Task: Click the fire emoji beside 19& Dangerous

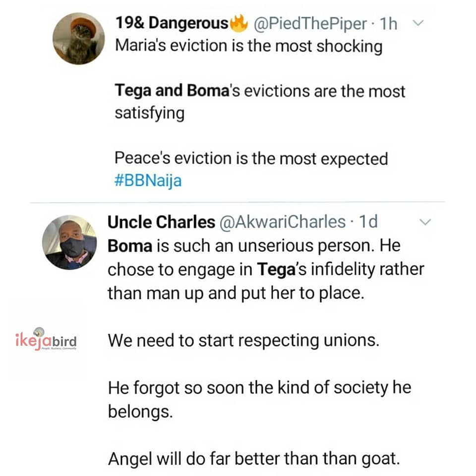Action: [239, 23]
